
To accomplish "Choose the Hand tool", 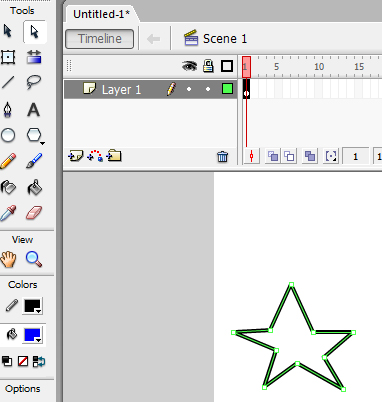I will [x=8, y=259].
